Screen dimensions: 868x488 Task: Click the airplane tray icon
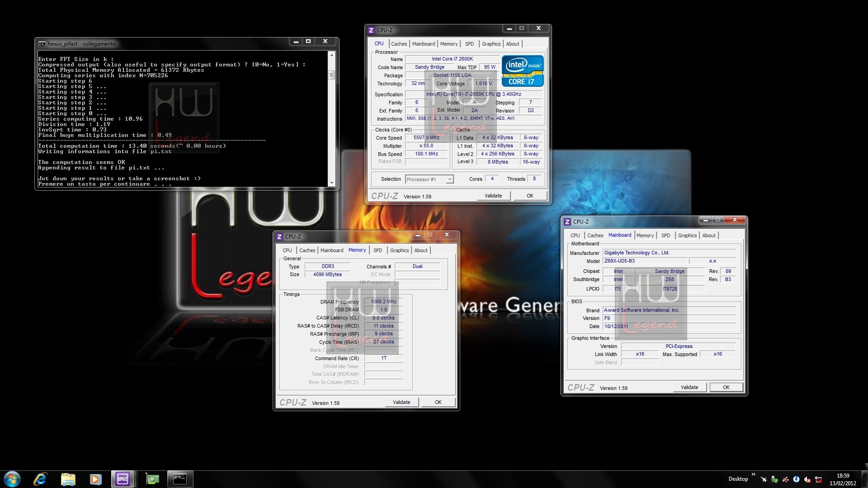click(764, 479)
